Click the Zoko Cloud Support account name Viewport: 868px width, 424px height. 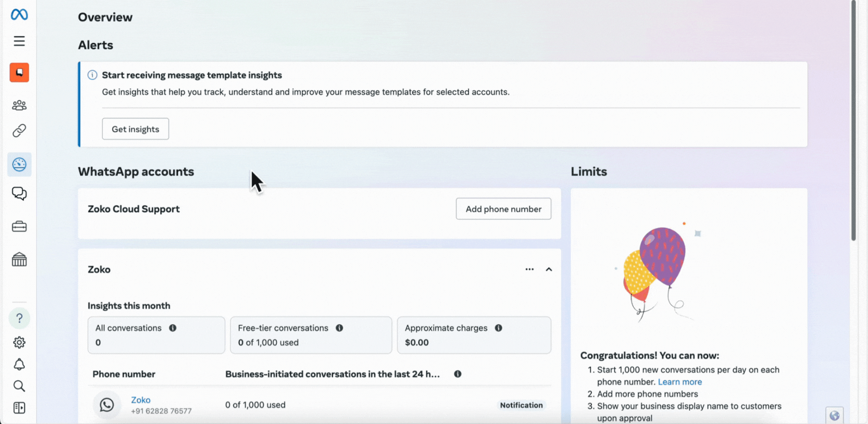pos(134,209)
